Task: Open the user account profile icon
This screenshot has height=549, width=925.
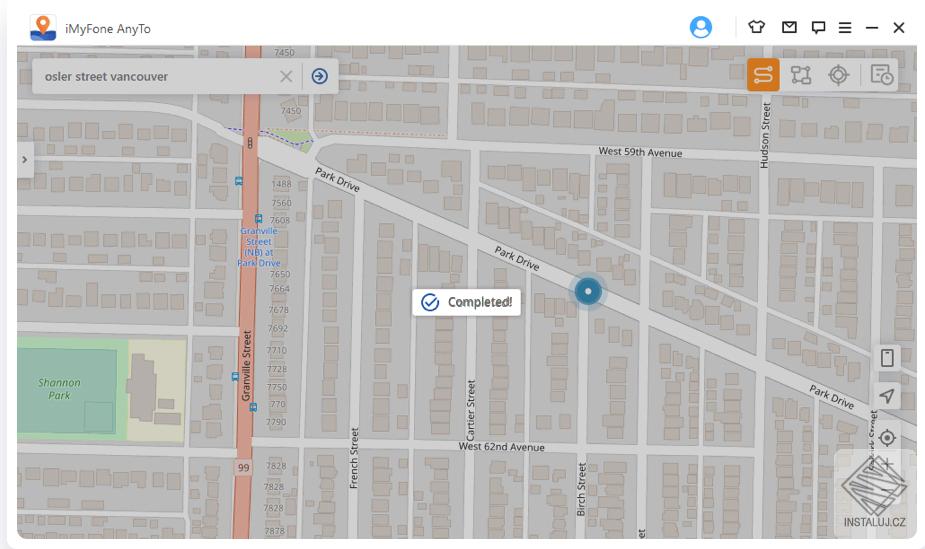Action: 700,27
